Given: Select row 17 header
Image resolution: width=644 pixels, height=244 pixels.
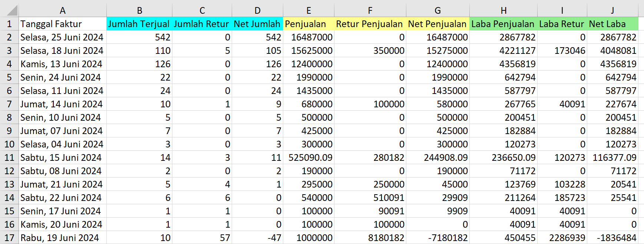Looking at the screenshot, I should click(x=9, y=238).
